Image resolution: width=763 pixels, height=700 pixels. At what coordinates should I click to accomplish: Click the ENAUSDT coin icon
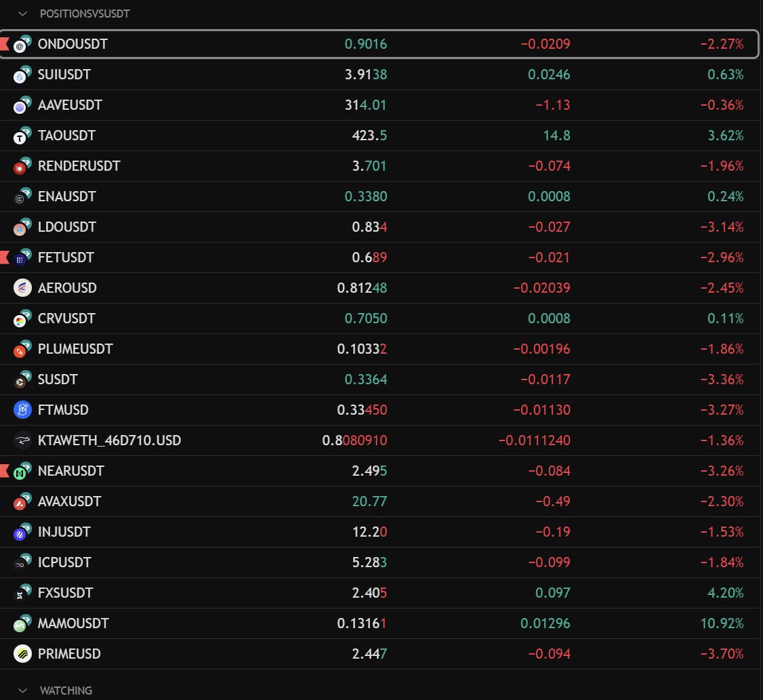22,196
